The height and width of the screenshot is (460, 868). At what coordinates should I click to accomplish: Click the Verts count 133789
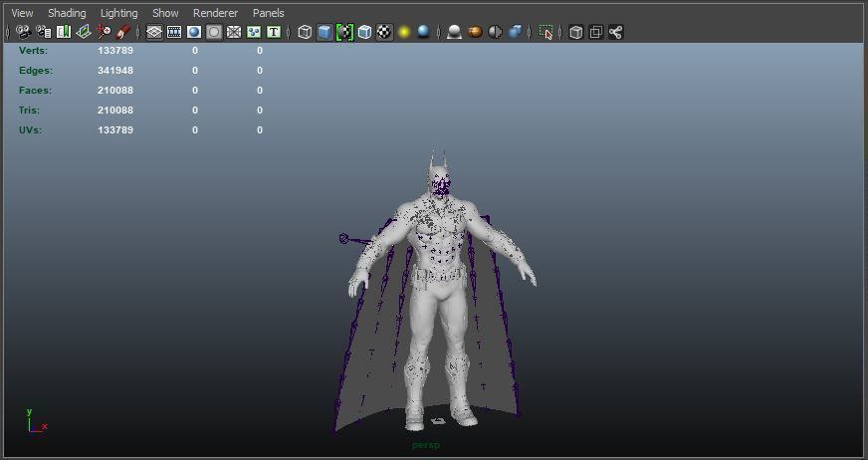click(115, 51)
